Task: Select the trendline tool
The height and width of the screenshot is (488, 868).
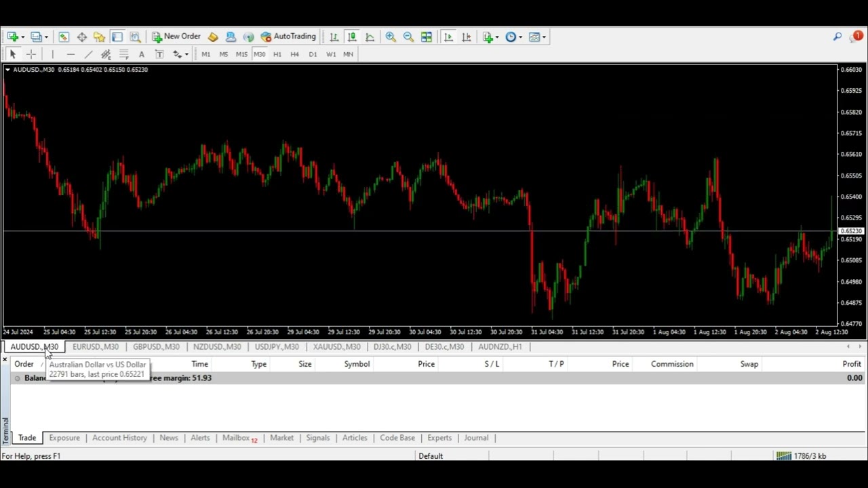Action: pos(88,54)
